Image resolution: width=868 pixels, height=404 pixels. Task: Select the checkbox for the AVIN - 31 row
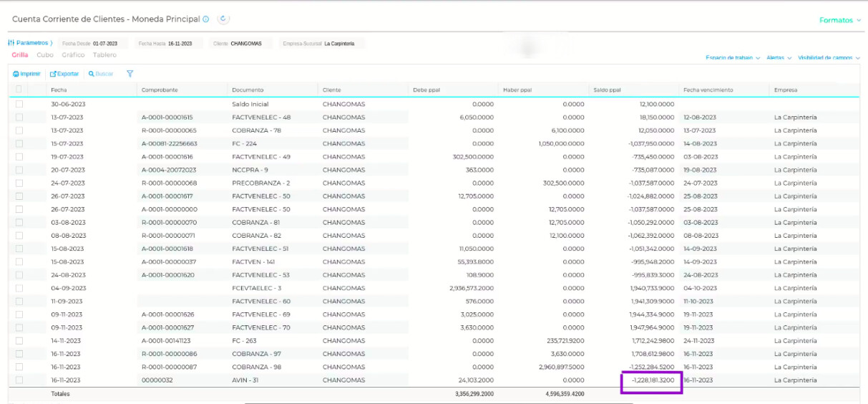click(19, 380)
